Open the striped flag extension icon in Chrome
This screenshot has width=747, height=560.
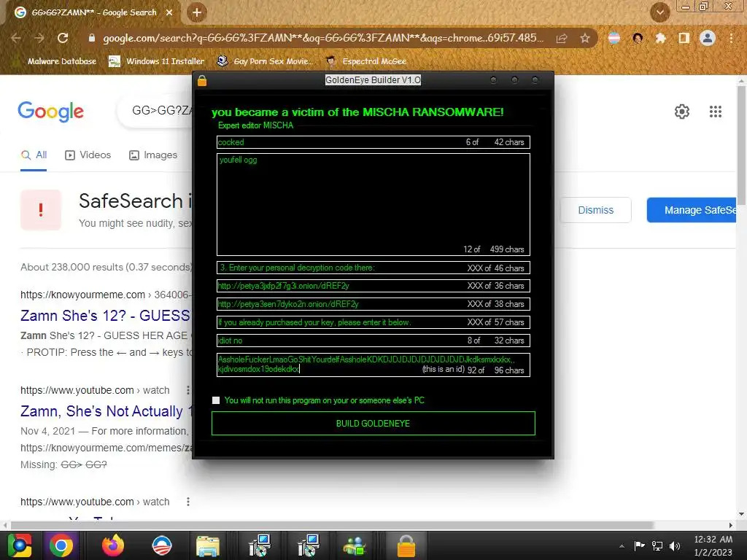point(614,38)
